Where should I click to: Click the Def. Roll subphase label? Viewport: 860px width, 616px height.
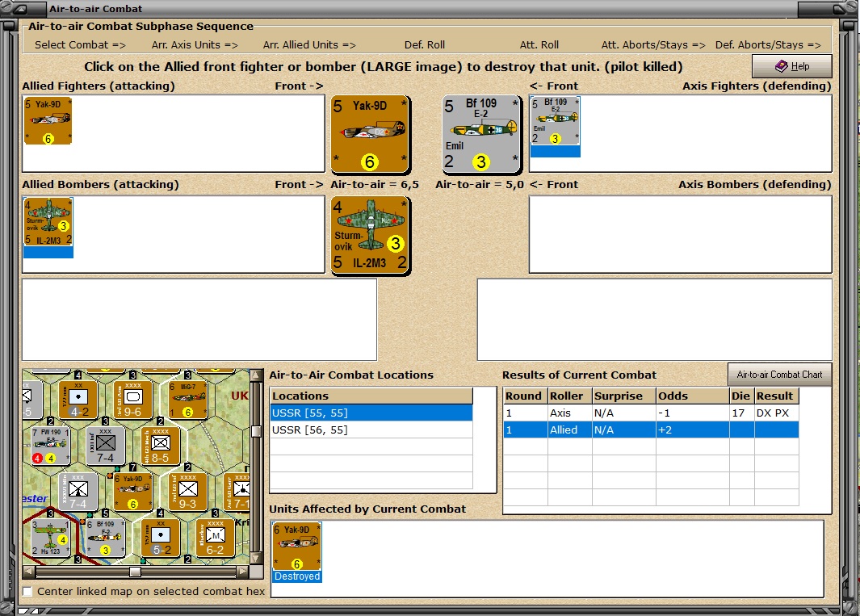425,45
